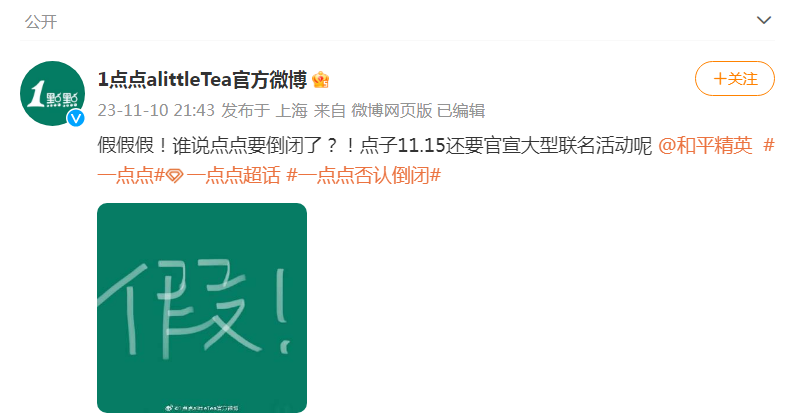The height and width of the screenshot is (417, 795).
Task: Open the post timestamp 23-11-10 21:43
Action: pyautogui.click(x=156, y=110)
